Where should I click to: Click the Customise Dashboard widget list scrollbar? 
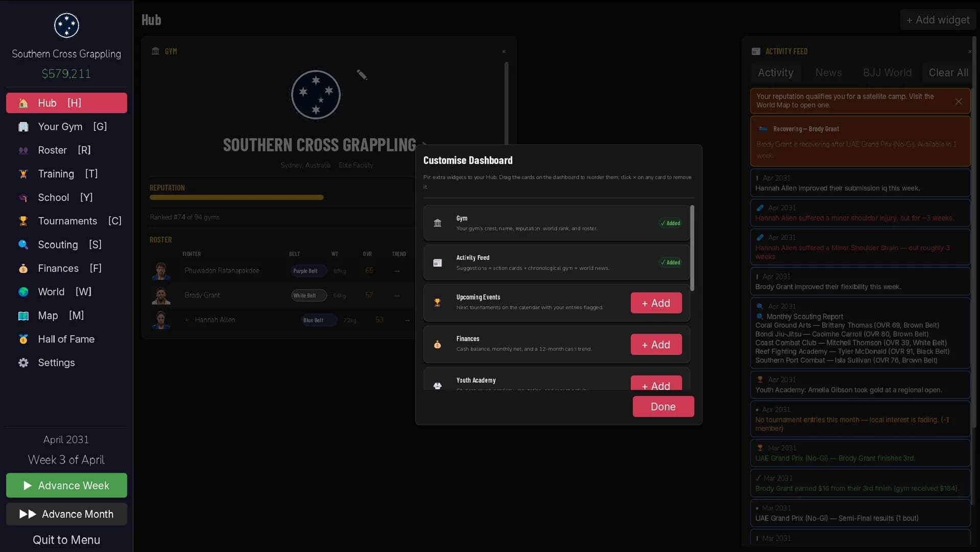[692, 248]
